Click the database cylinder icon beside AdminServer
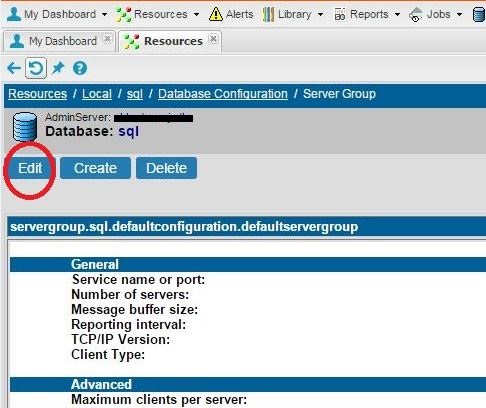The image size is (486, 408). pos(25,127)
